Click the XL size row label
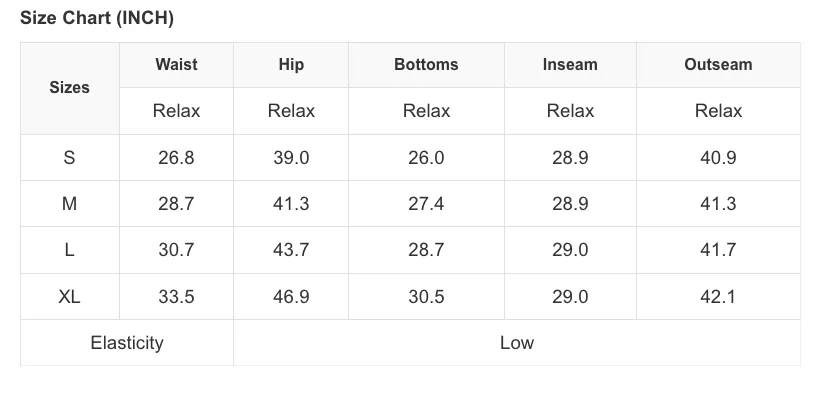The height and width of the screenshot is (398, 826). pos(70,296)
